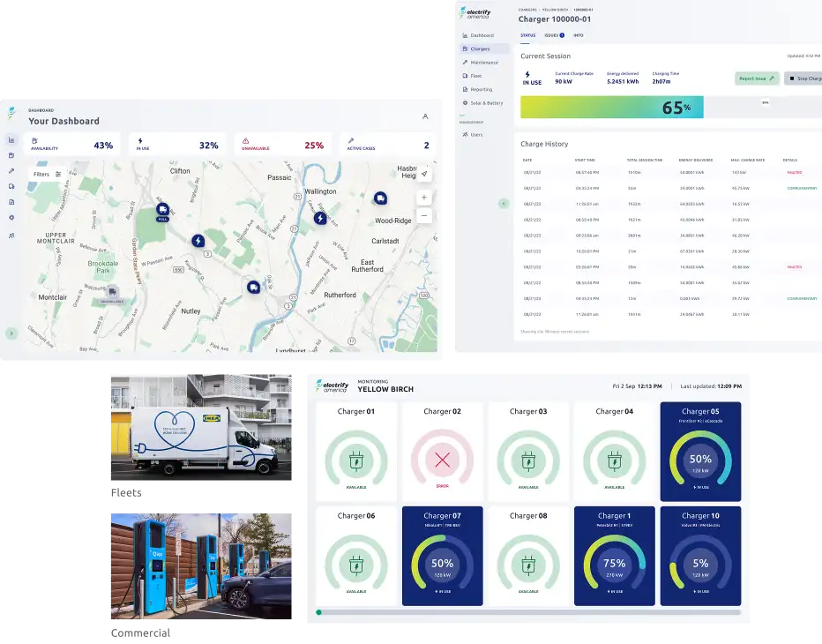Click the green handle on monitoring bottom slider
The height and width of the screenshot is (644, 822).
[x=318, y=612]
